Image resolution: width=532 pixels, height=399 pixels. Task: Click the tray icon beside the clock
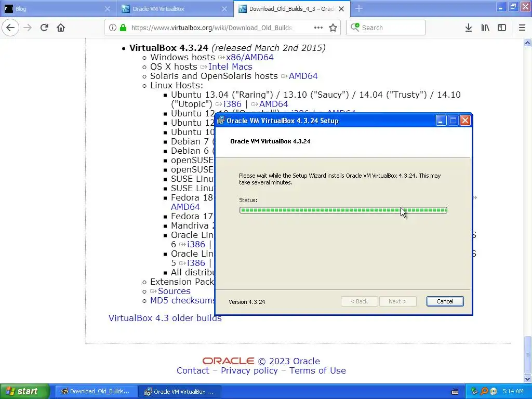tap(494, 391)
